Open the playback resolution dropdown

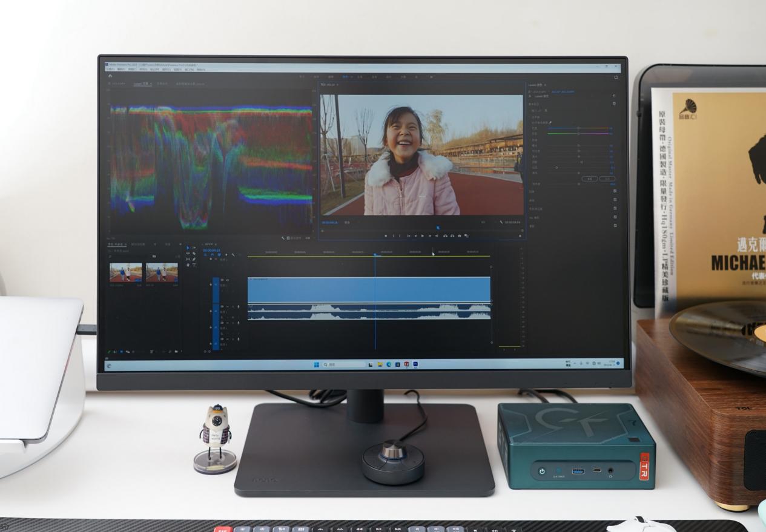click(x=483, y=222)
